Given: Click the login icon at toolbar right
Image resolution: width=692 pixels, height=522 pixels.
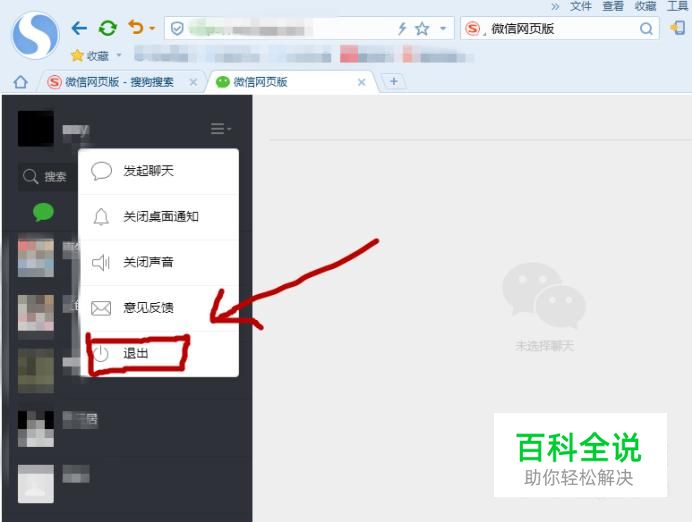Looking at the screenshot, I should tap(677, 28).
